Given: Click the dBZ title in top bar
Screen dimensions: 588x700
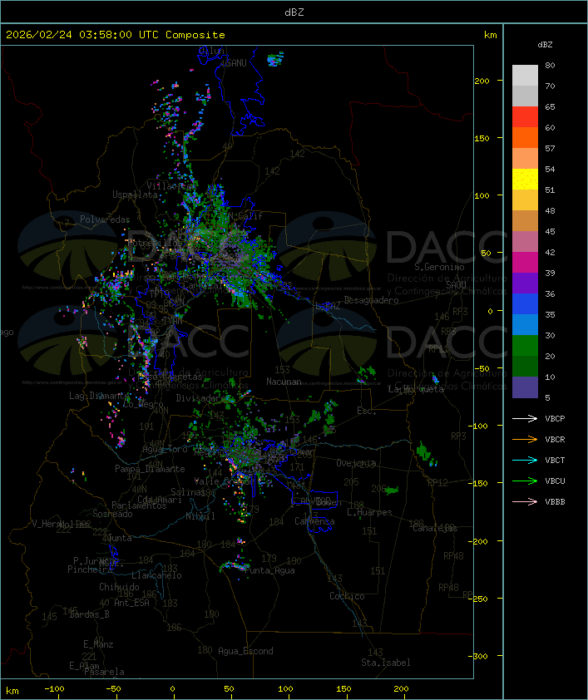Looking at the screenshot, I should coord(294,12).
